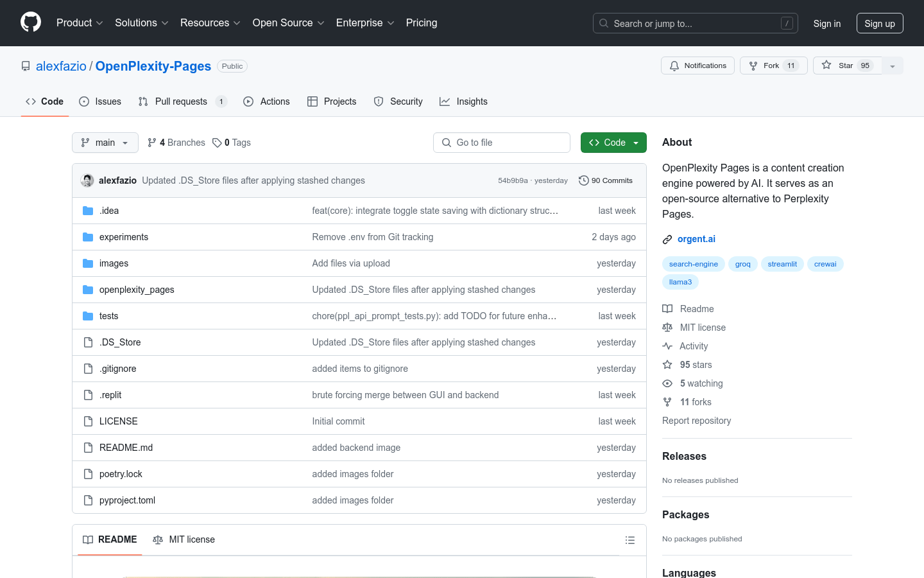Visit the orgent.ai website link
Viewport: 924px width, 578px height.
tap(696, 239)
